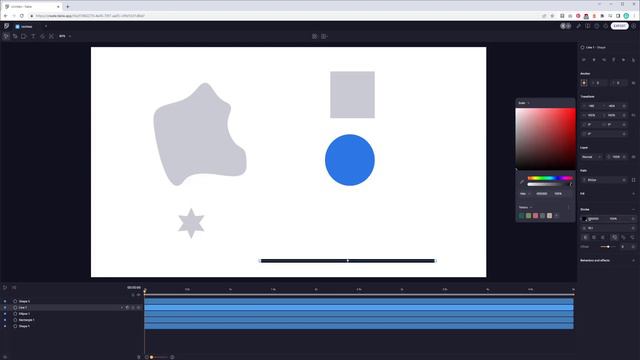Click the layer opacity value field
Screen dimensions: 640x360
(616, 157)
